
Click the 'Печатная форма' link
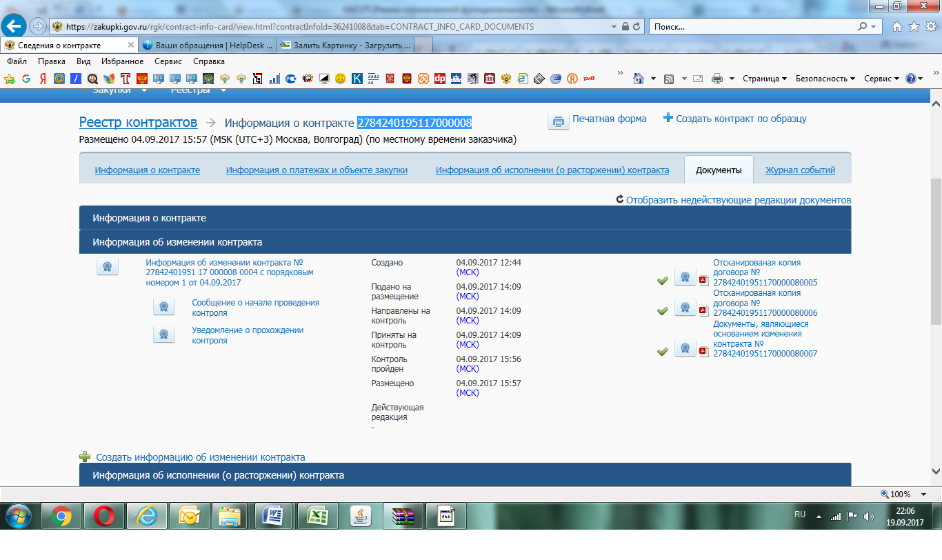pos(610,119)
